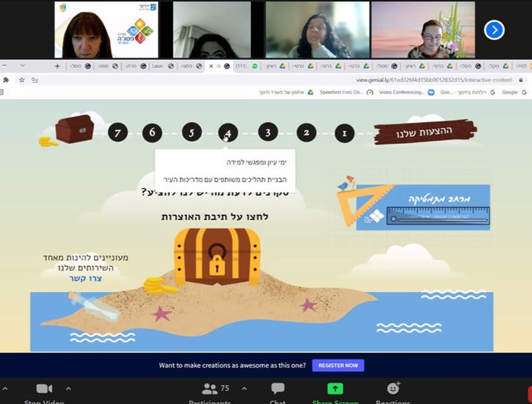Click step number 6 circle
The width and height of the screenshot is (532, 404).
click(153, 133)
